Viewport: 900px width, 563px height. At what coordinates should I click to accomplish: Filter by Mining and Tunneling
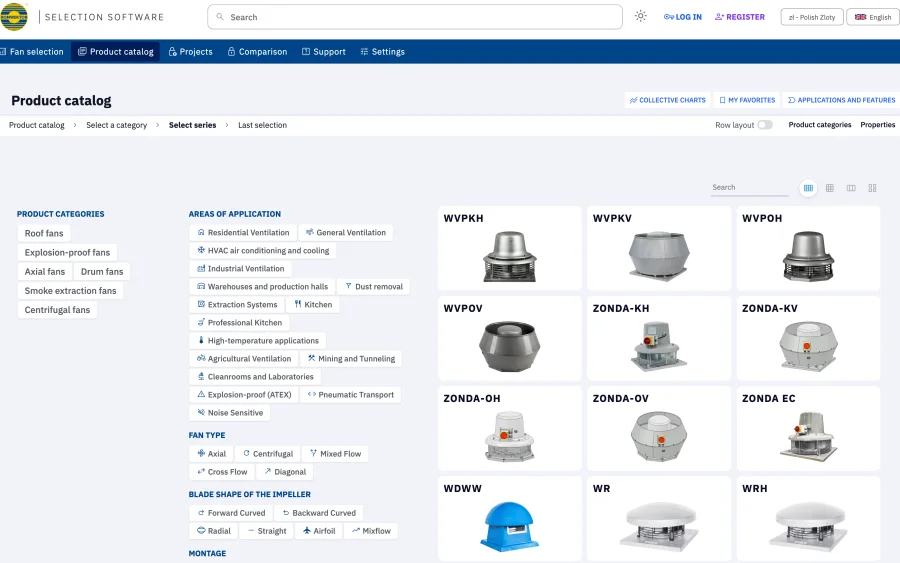(351, 359)
